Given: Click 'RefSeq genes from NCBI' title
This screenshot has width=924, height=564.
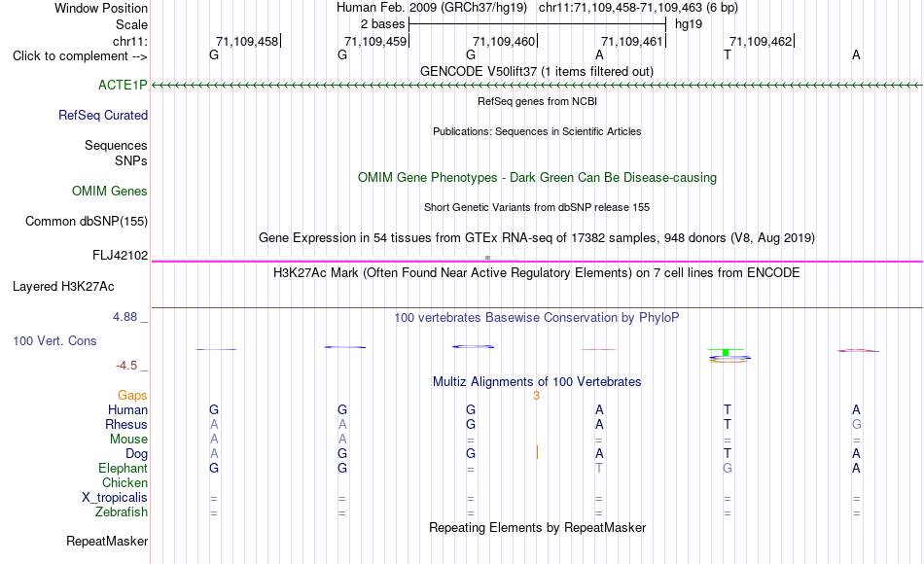Looking at the screenshot, I should 538,101.
